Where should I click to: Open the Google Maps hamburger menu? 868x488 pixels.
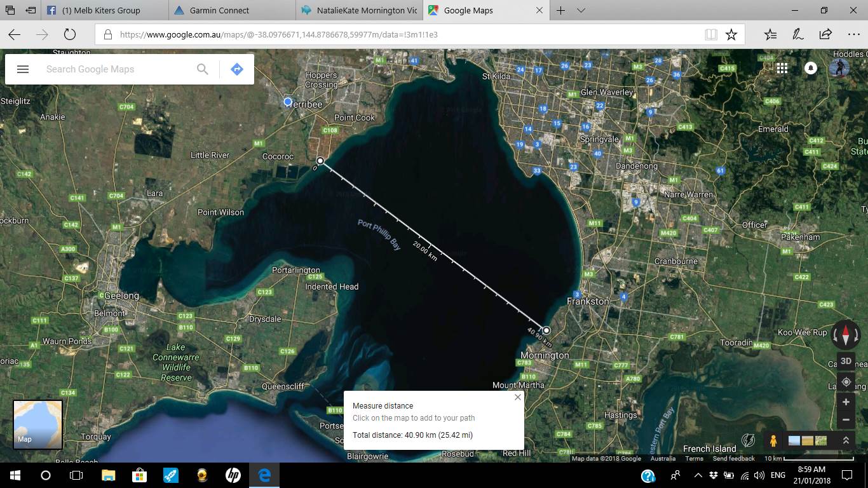pos(23,69)
